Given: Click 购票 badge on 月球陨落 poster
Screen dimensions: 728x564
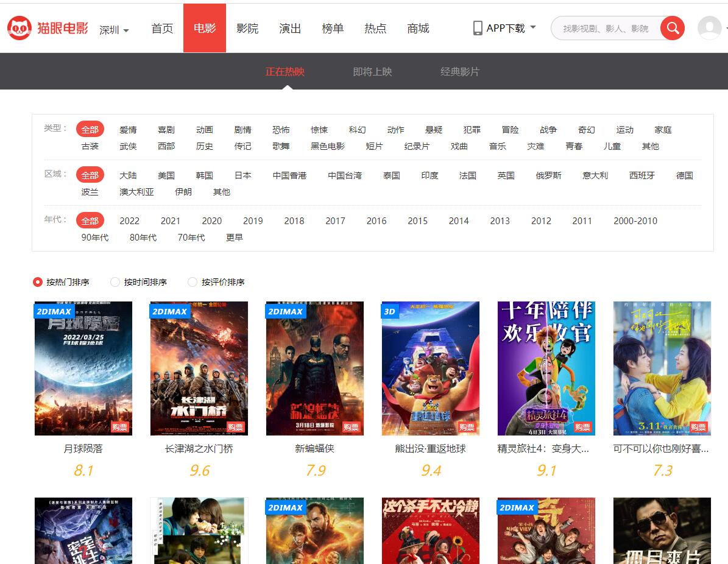Looking at the screenshot, I should pos(120,427).
